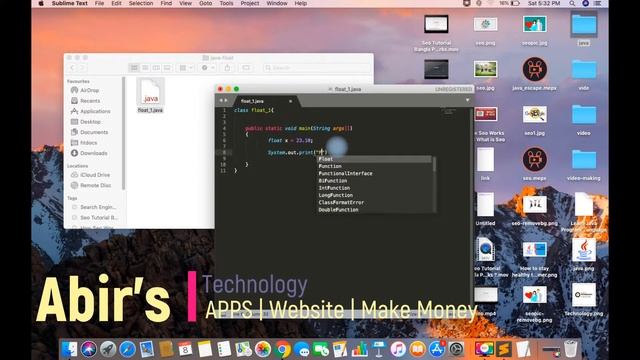Viewport: 640px width, 360px height.
Task: Open Finder action gear dropdown
Action: [x=208, y=68]
